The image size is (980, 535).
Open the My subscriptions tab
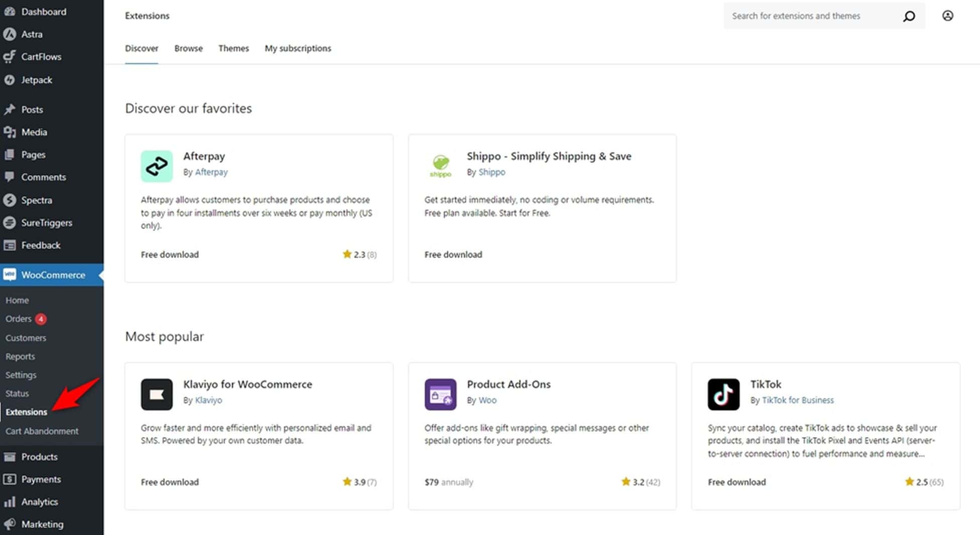point(298,48)
